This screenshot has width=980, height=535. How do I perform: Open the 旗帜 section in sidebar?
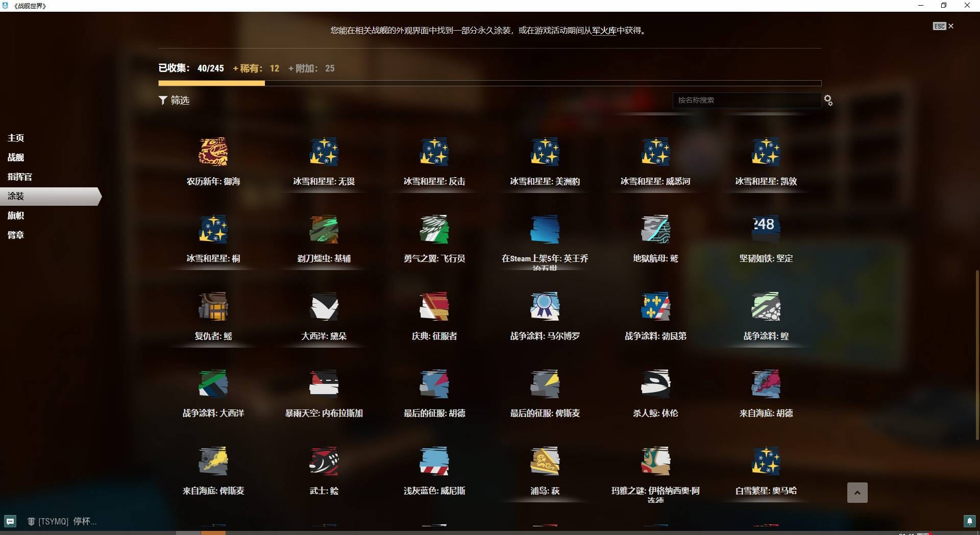pos(16,215)
